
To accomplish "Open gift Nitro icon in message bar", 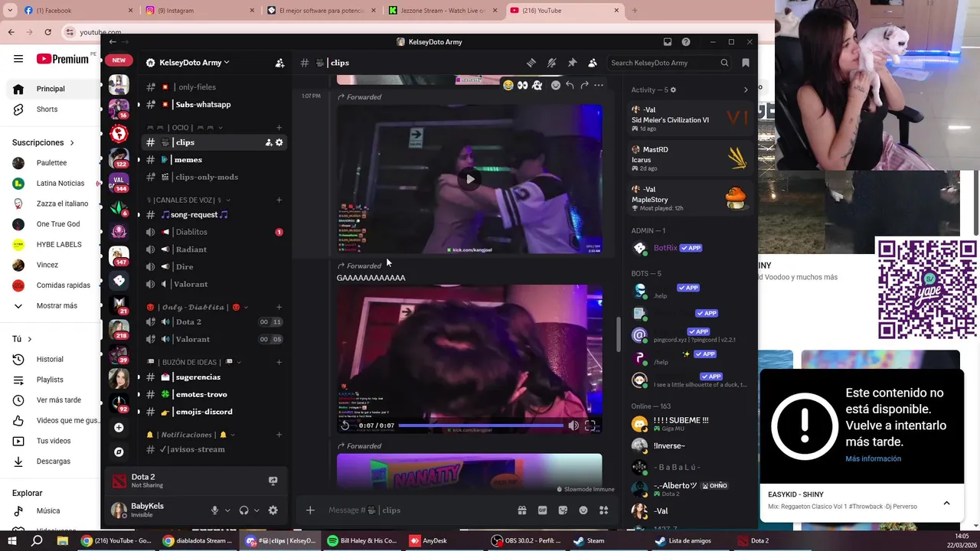I will [522, 510].
